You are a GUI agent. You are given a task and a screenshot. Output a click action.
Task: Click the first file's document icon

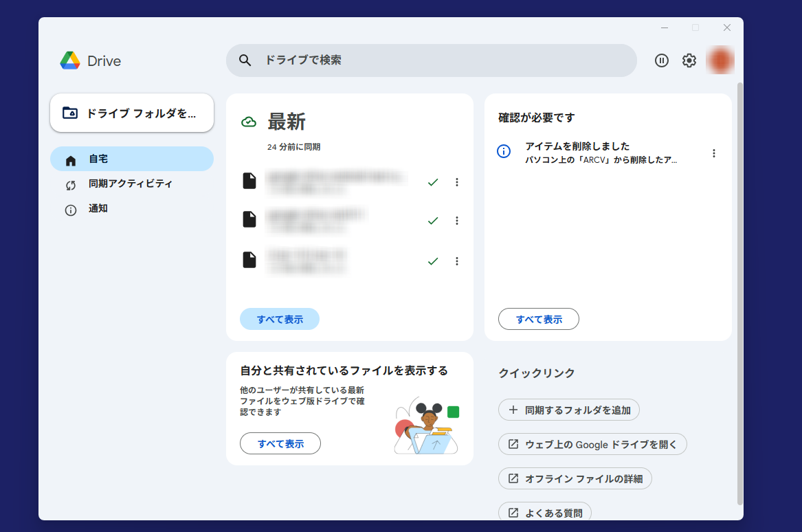coord(249,181)
